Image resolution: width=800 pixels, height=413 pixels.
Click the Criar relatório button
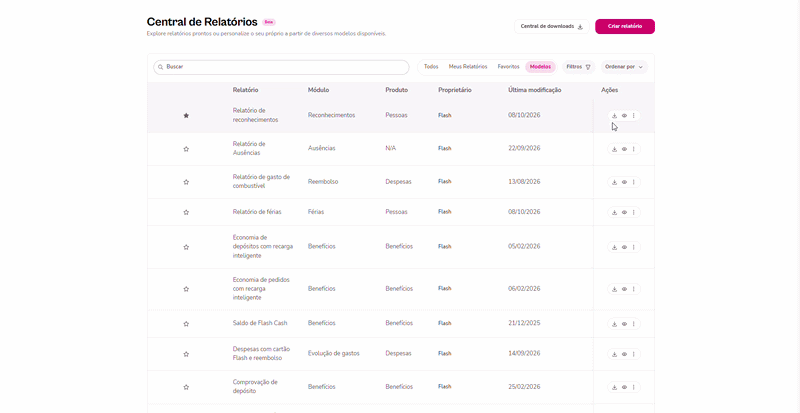(624, 27)
